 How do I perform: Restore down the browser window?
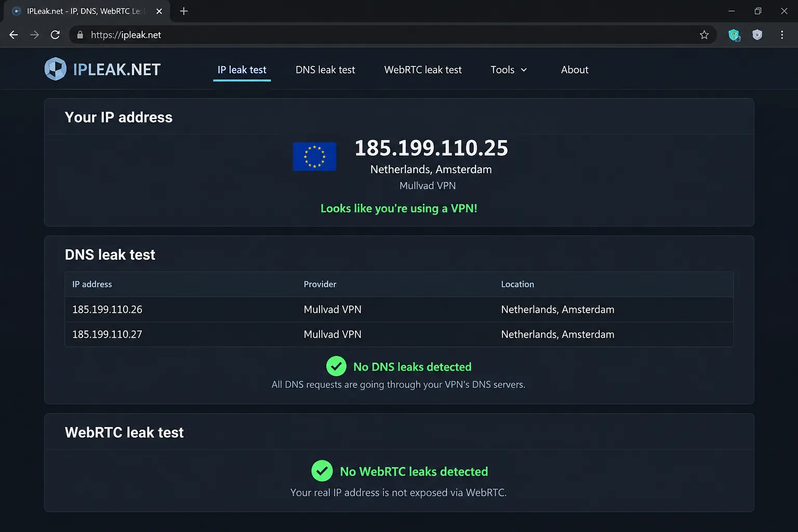[x=758, y=11]
